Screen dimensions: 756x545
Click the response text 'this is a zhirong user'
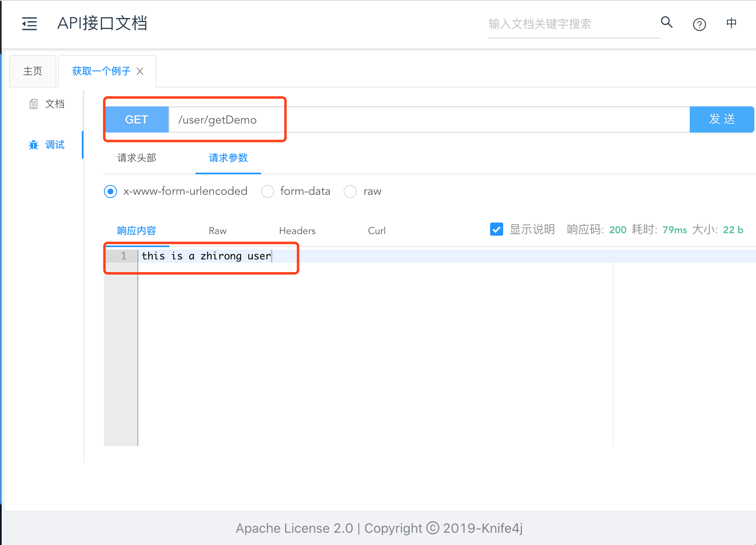coord(206,256)
